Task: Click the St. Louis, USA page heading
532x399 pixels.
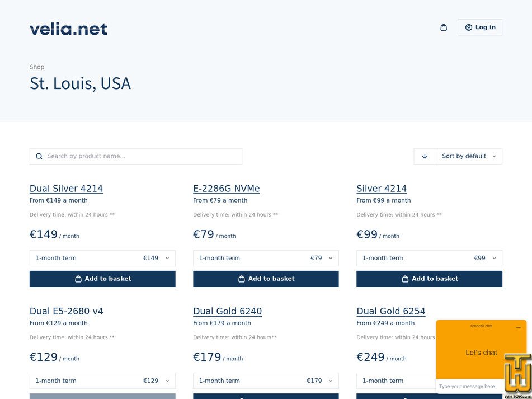Action: [80, 83]
